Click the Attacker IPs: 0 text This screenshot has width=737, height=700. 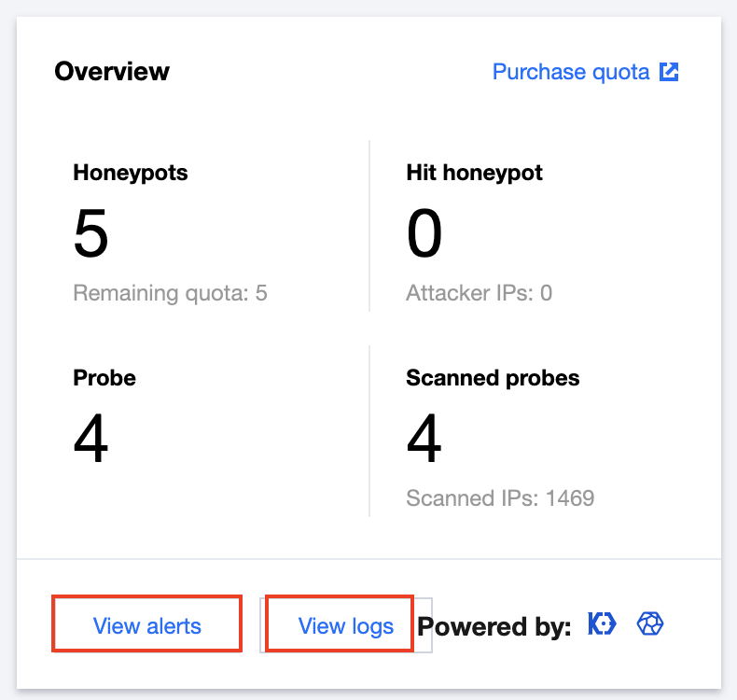[x=479, y=293]
